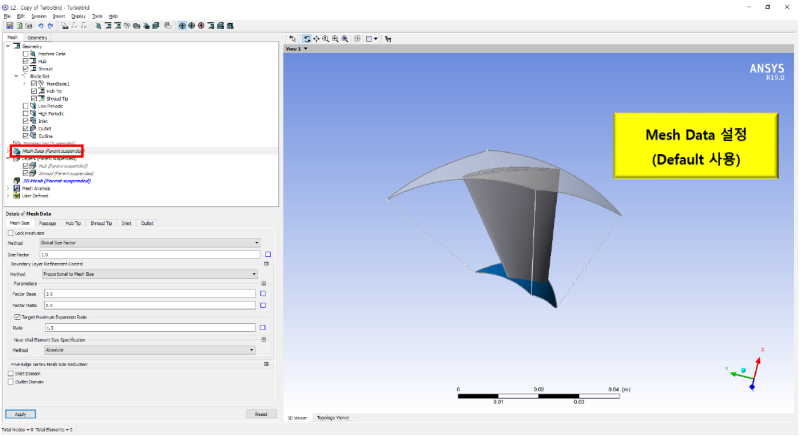
Task: Open the Session menu
Action: (x=39, y=16)
